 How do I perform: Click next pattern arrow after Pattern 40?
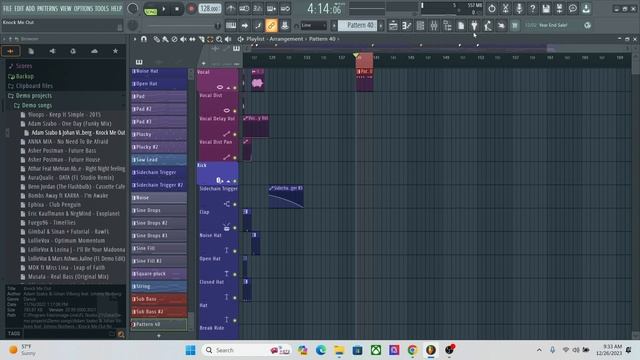click(x=381, y=26)
